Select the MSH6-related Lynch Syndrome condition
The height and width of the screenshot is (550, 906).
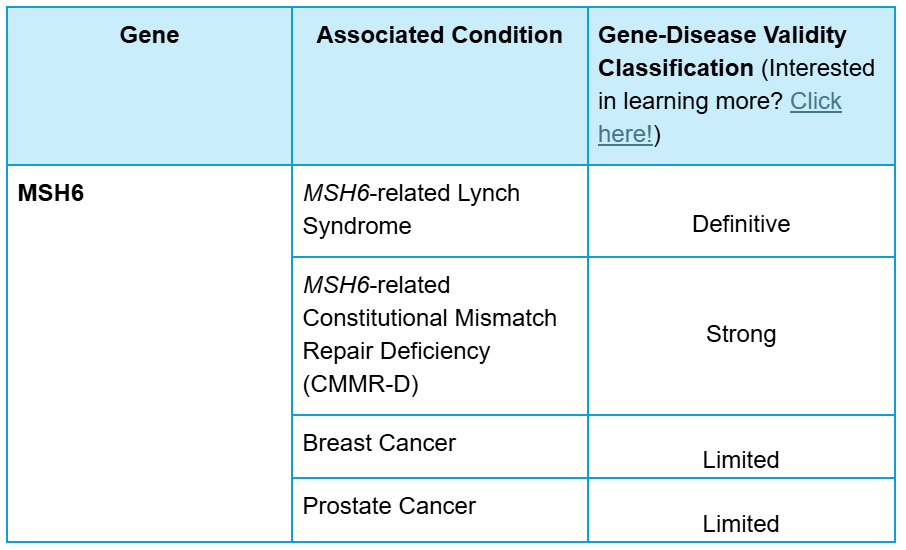click(411, 209)
